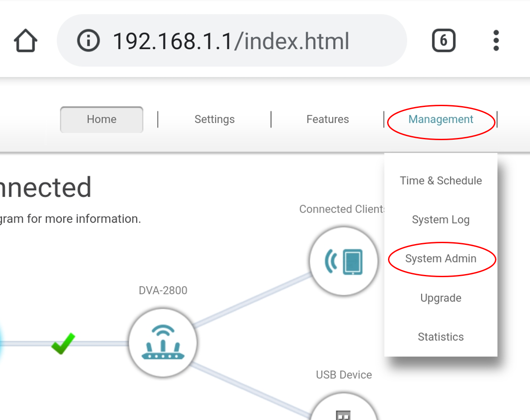Open the tab switcher showing 6 tabs
Viewport: 530px width, 420px height.
pyautogui.click(x=444, y=41)
